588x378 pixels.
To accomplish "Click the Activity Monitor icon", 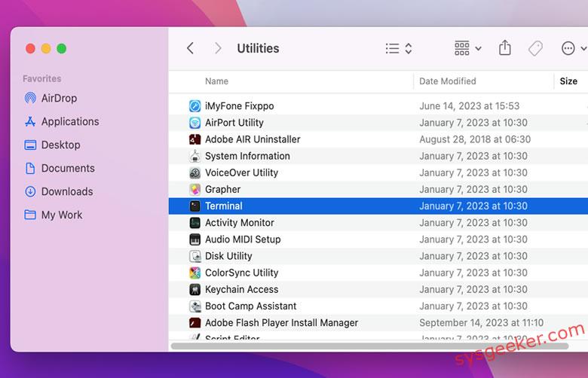I will point(195,223).
